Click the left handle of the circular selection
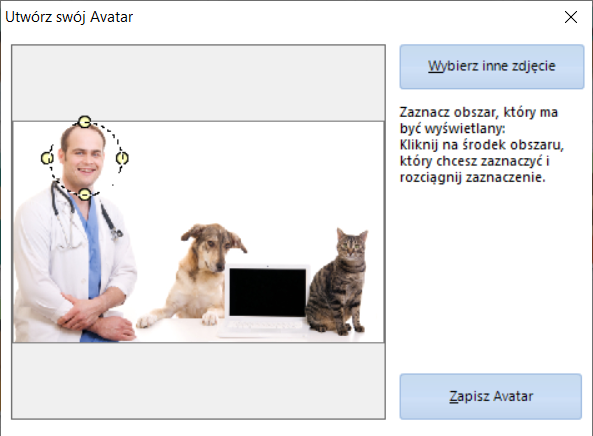The height and width of the screenshot is (436, 593). coord(47,158)
